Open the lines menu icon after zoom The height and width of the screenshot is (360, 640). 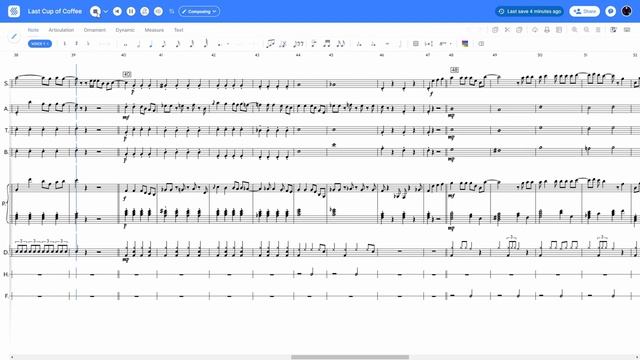(598, 30)
